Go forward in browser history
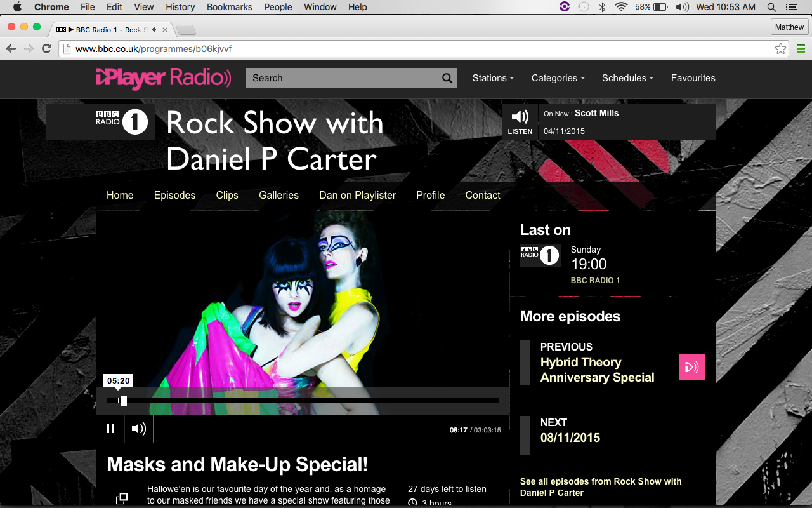Screen dimensions: 812x508 [x=29, y=49]
